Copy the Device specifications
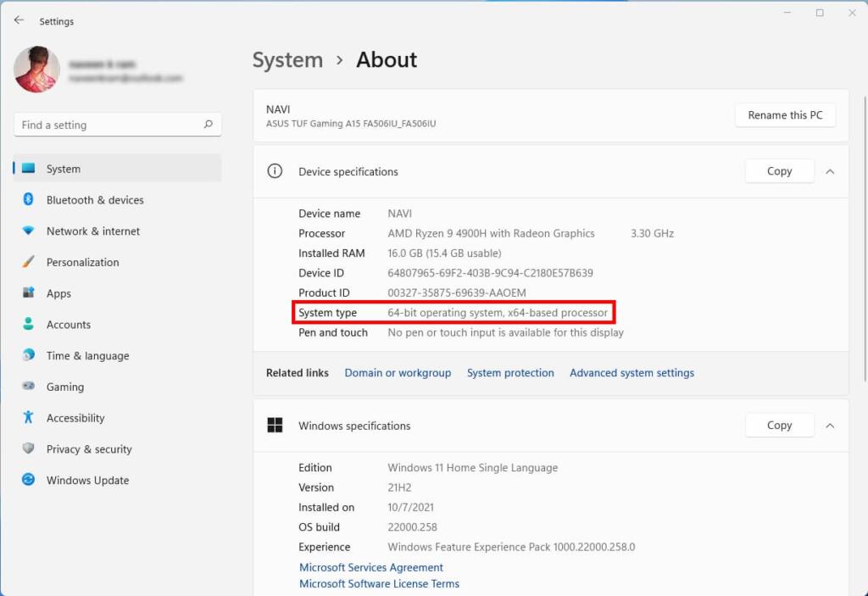Viewport: 868px width, 596px height. (x=779, y=171)
